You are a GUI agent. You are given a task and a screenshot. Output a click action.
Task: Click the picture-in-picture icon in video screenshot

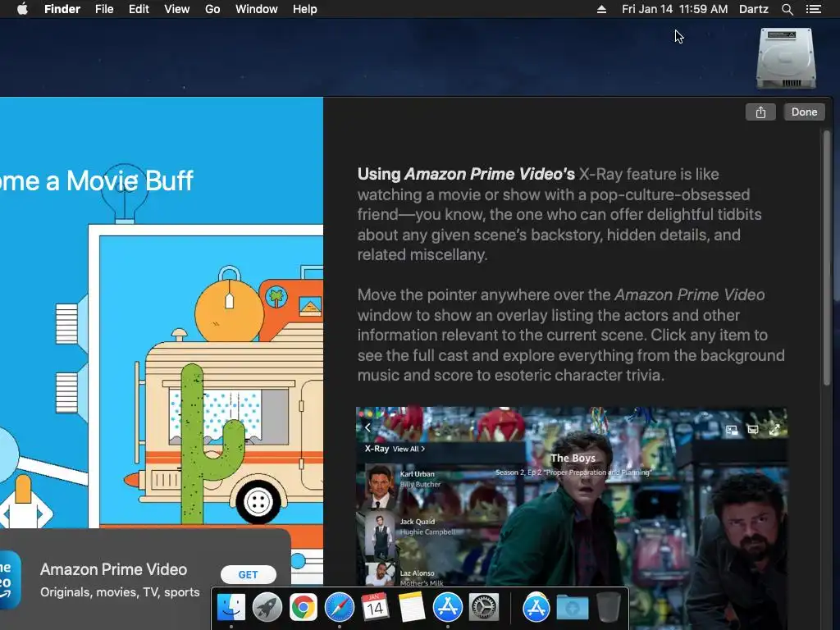(x=732, y=430)
